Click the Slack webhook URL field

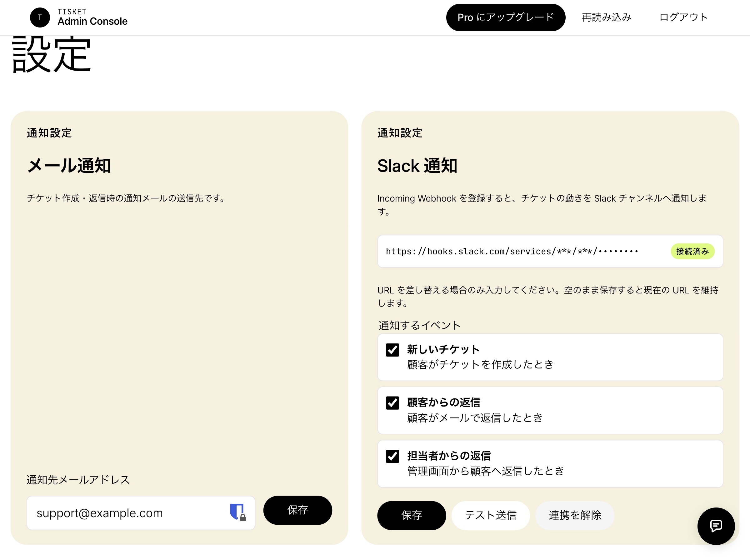click(550, 251)
